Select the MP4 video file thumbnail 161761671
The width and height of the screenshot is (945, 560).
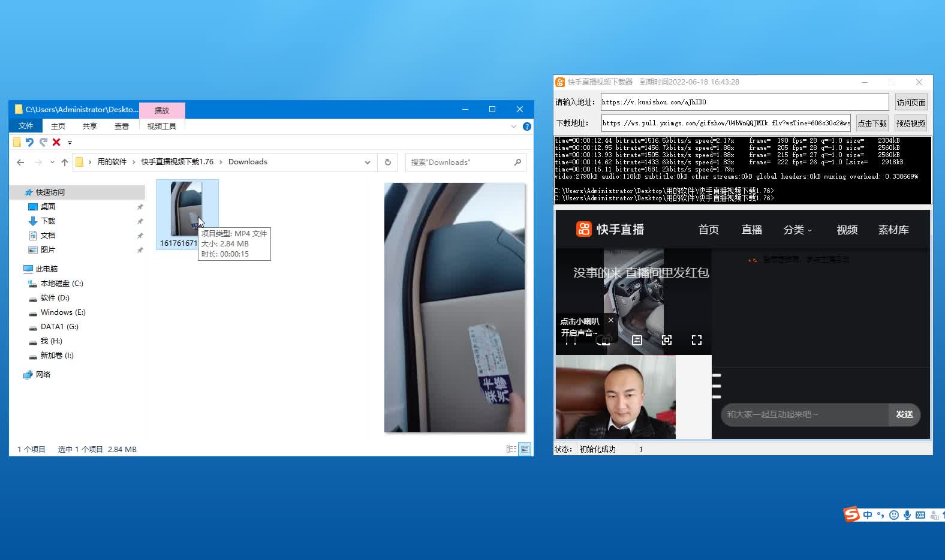[186, 214]
